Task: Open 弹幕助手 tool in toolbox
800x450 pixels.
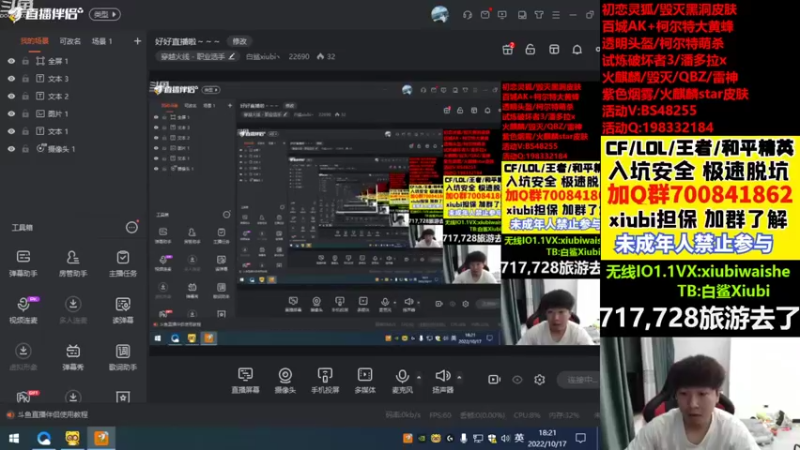Action: pyautogui.click(x=23, y=263)
